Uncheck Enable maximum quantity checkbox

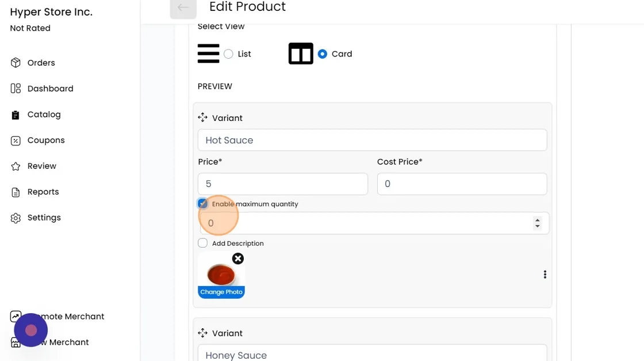coord(202,204)
